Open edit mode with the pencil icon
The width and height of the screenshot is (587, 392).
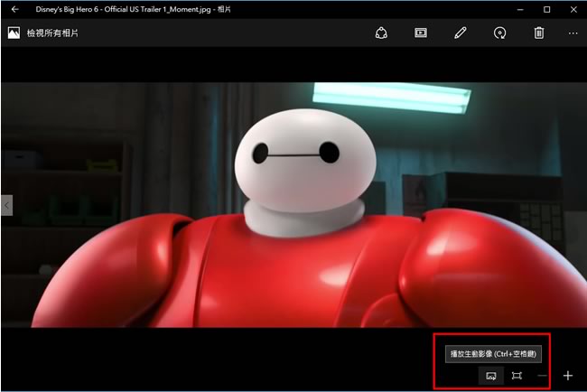click(x=460, y=33)
